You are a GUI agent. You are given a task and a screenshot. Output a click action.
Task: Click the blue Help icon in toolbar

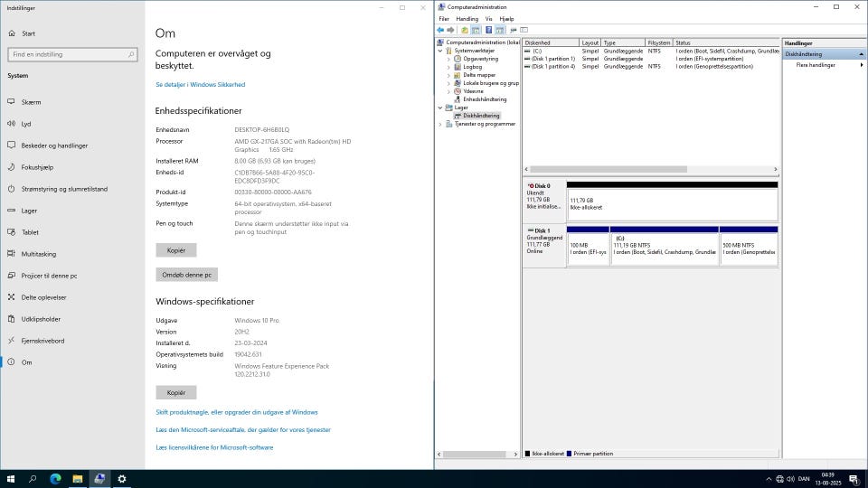pyautogui.click(x=488, y=30)
